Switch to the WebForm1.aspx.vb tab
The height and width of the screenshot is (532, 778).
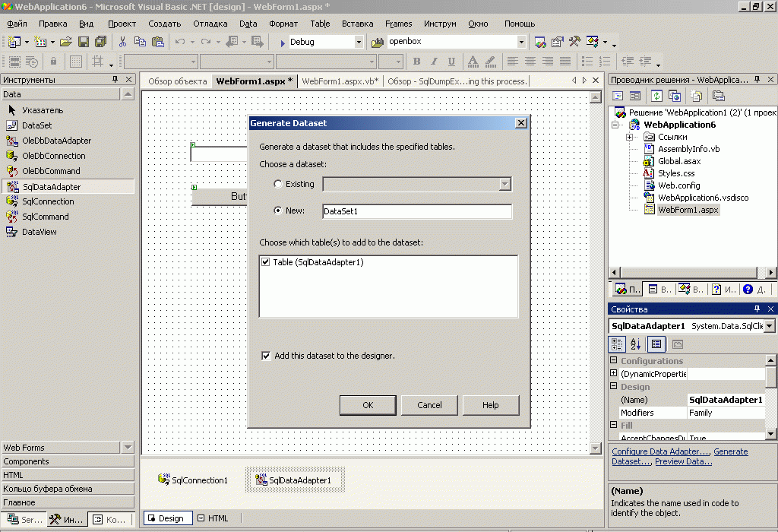click(340, 81)
